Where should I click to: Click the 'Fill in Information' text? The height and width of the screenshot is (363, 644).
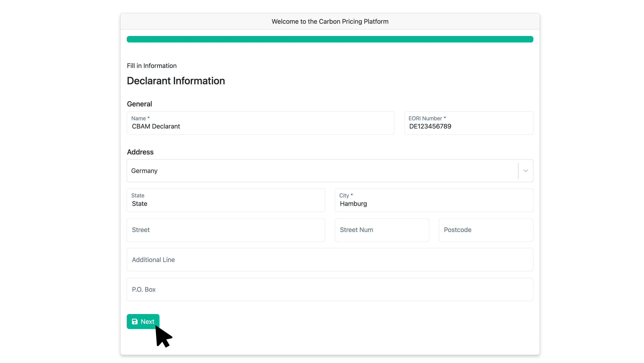coord(152,66)
